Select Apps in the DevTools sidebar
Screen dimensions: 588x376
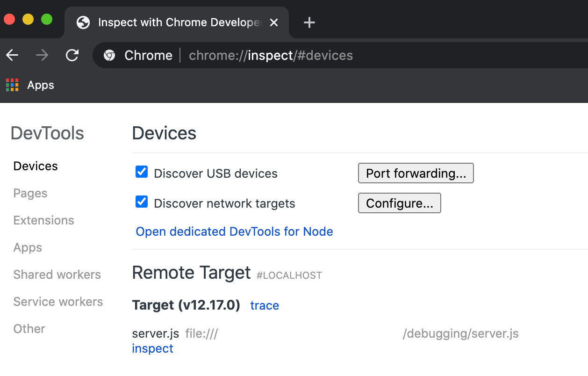[28, 247]
